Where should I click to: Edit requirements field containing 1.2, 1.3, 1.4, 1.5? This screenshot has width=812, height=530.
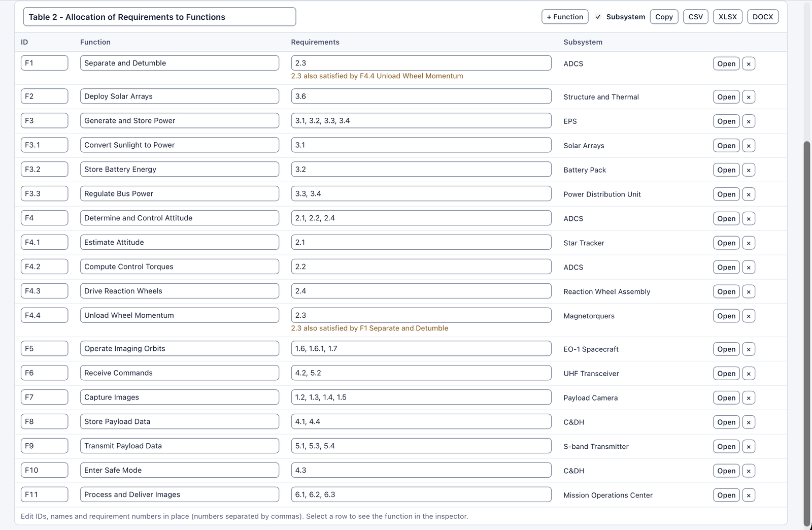[421, 397]
